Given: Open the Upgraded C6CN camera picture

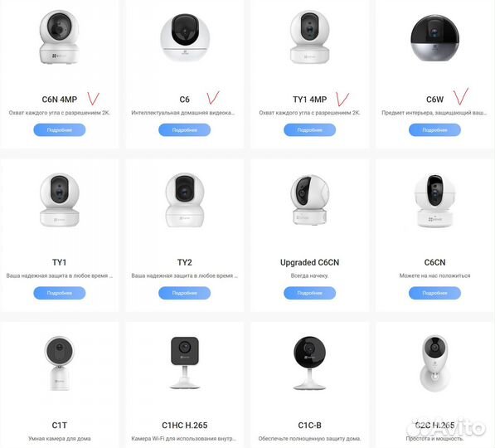Looking at the screenshot, I should pos(310,200).
